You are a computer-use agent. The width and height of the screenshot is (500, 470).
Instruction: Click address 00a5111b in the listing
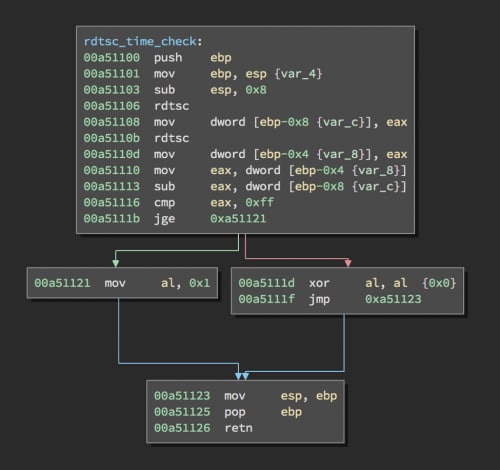[111, 219]
